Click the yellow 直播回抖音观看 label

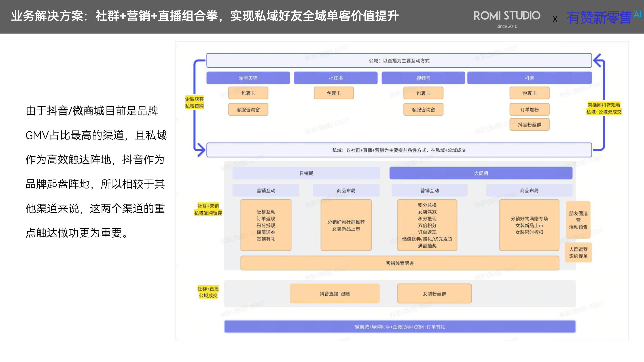(604, 108)
